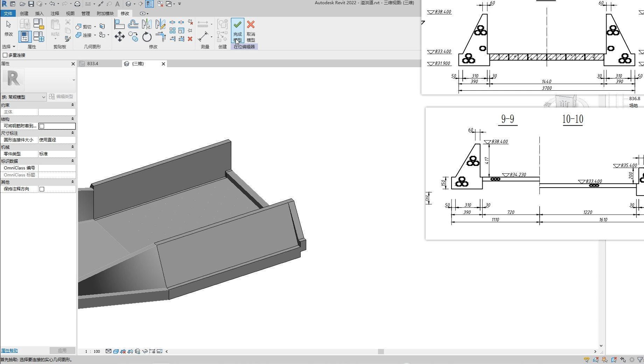This screenshot has width=644, height=364.
Task: Click the visual style cube icon
Action: [x=116, y=351]
